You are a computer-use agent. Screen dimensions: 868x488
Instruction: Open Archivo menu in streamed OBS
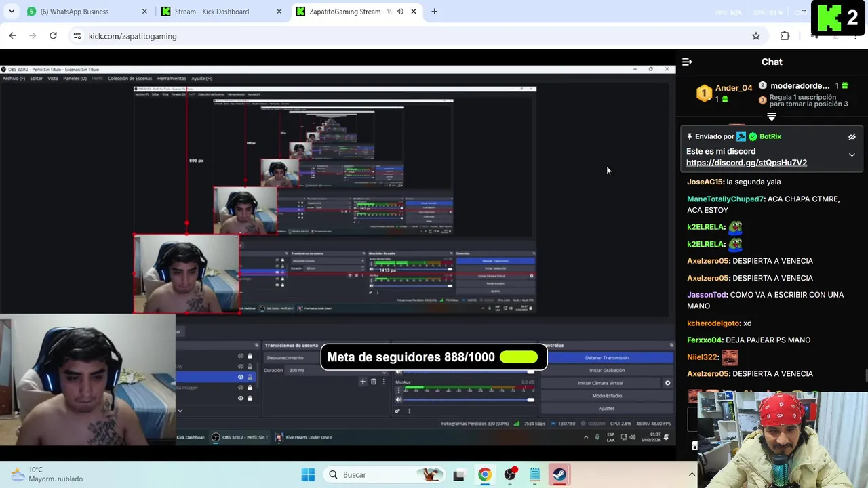coord(14,79)
